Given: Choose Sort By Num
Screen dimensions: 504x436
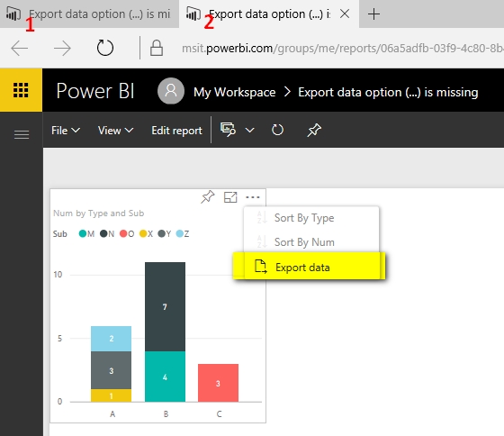Looking at the screenshot, I should click(x=311, y=242).
